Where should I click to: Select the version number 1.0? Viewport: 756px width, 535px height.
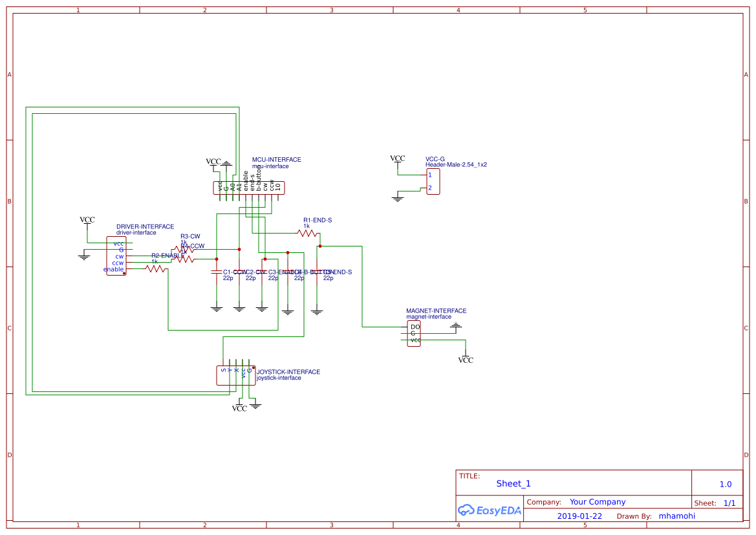pyautogui.click(x=725, y=483)
